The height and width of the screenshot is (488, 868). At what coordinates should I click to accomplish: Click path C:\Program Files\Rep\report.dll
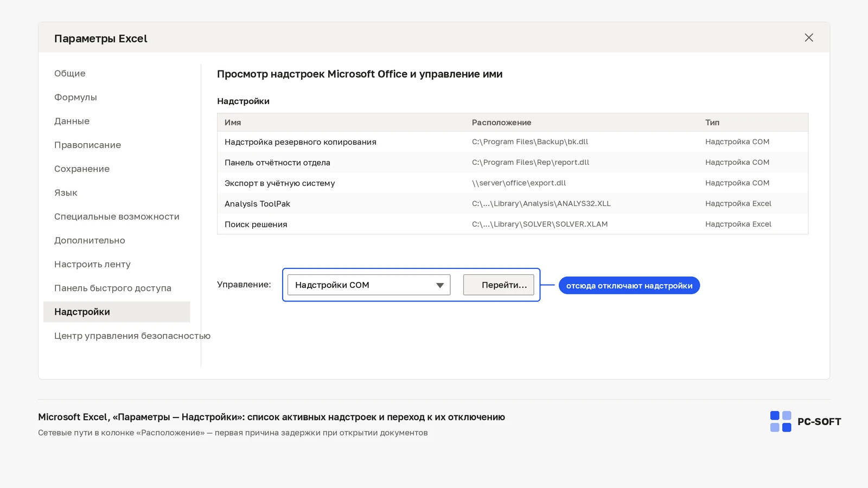click(531, 162)
